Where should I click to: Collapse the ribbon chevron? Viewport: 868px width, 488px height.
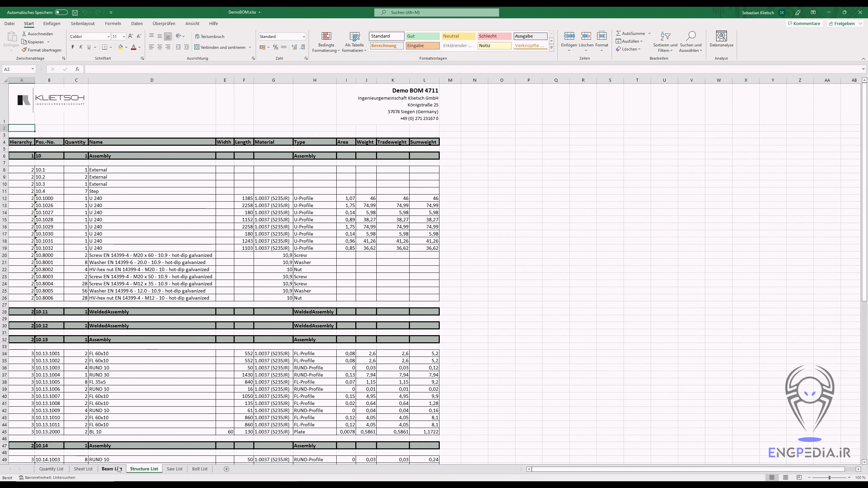[x=863, y=59]
